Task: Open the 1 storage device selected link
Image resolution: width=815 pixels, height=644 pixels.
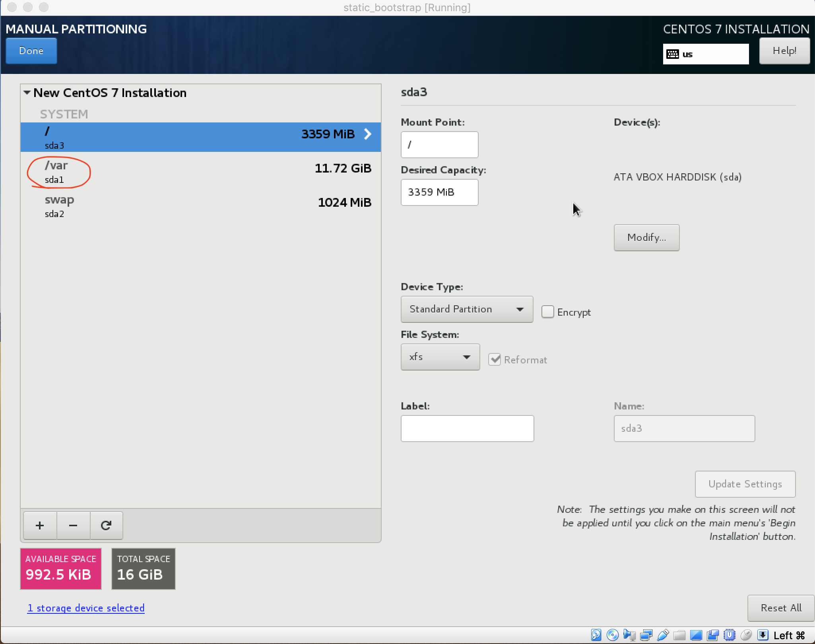Action: [x=86, y=608]
